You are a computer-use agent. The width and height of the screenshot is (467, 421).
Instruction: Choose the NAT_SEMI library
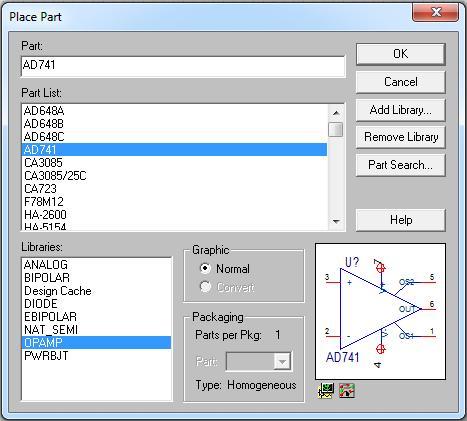coord(97,330)
